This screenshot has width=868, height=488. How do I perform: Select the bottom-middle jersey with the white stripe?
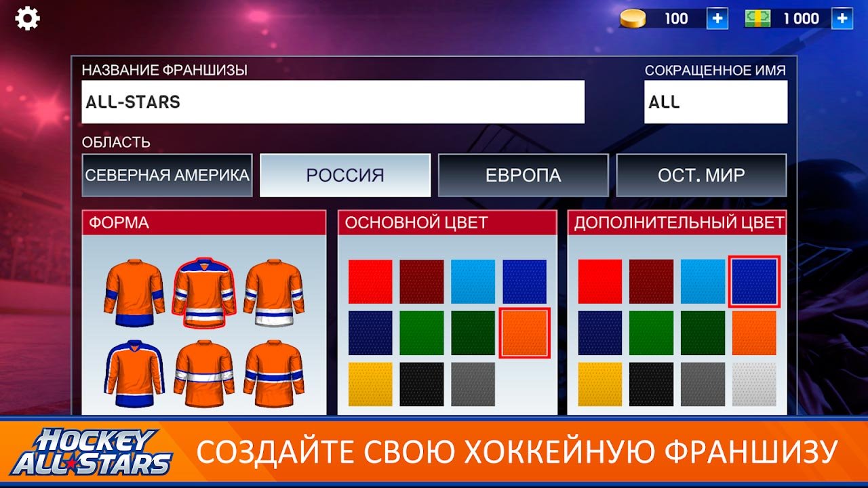click(x=203, y=373)
